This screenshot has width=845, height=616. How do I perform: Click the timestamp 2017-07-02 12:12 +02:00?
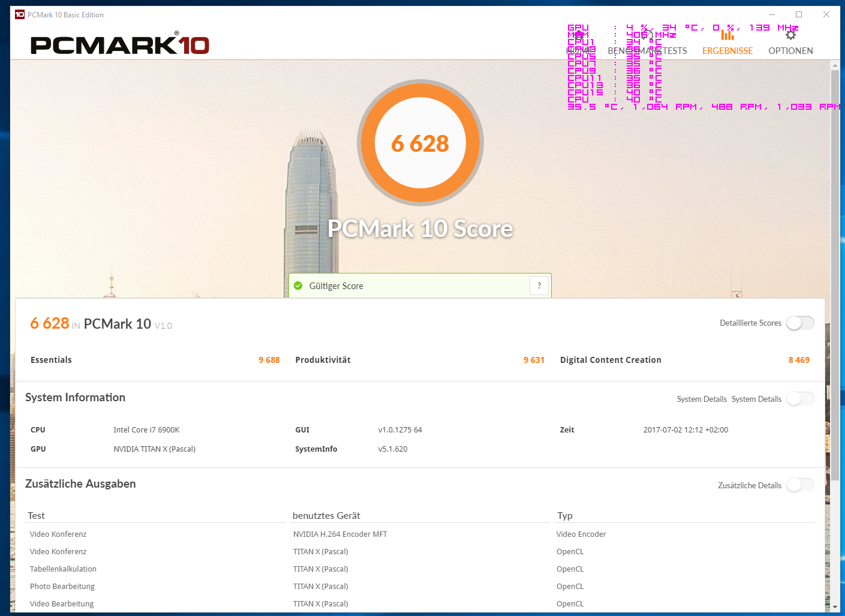pyautogui.click(x=685, y=430)
